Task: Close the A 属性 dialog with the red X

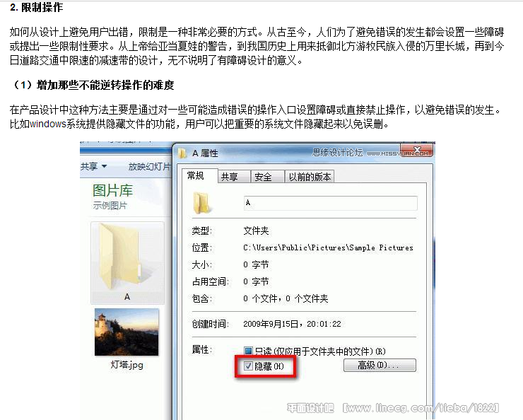Action: 416,150
